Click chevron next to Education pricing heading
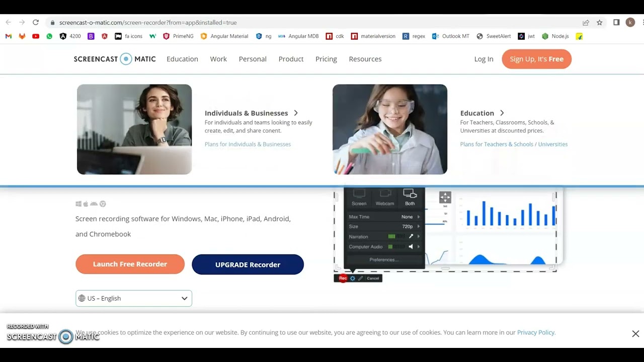This screenshot has width=644, height=362. point(502,113)
